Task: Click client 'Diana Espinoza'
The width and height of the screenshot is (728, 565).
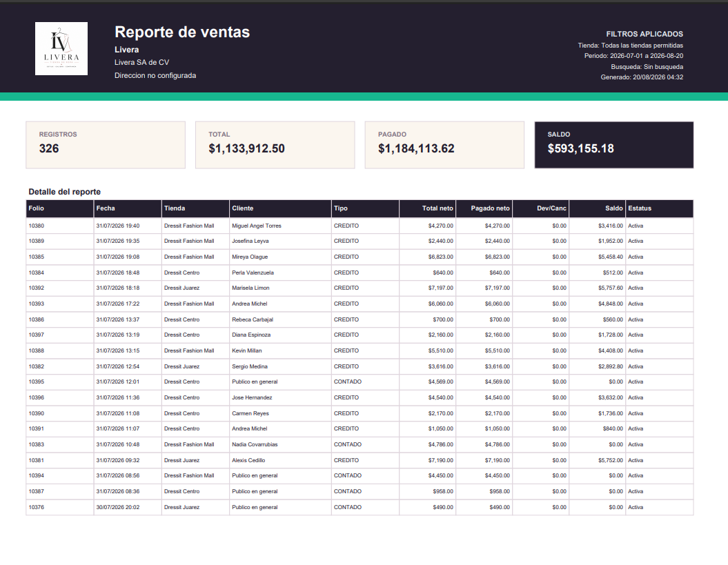Action: (x=250, y=335)
